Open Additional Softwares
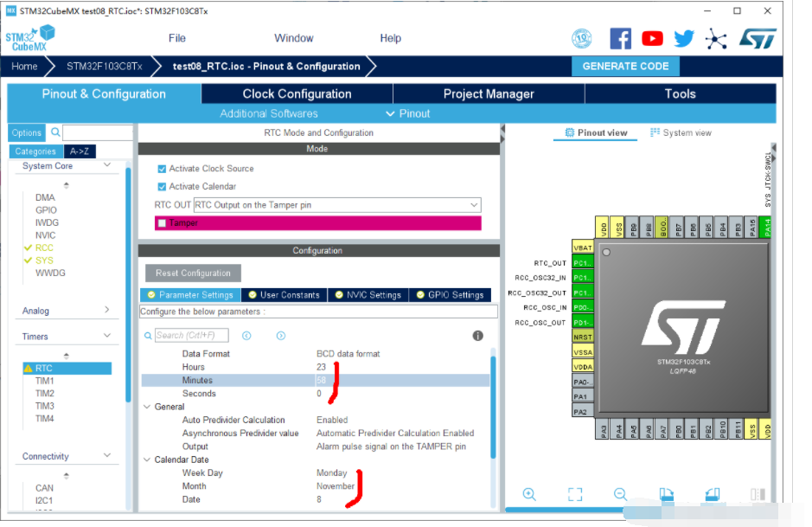Image resolution: width=812 pixels, height=527 pixels. point(269,113)
